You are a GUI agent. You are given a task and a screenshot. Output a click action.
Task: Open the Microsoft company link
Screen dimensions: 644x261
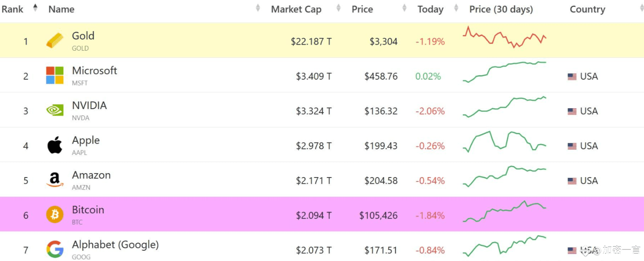point(94,71)
